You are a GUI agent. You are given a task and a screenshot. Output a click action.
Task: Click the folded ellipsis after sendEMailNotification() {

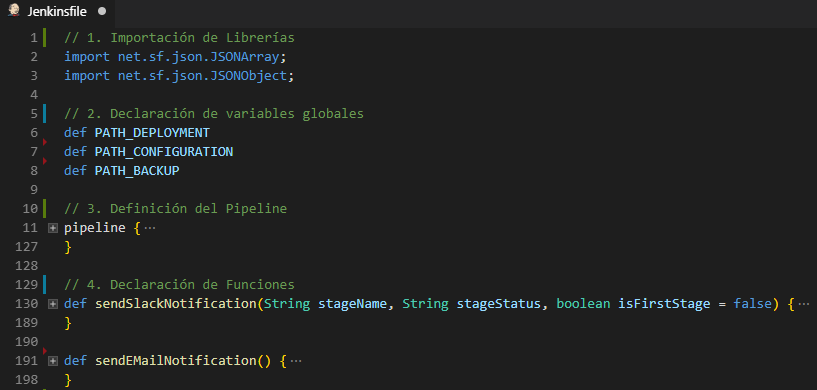(x=296, y=361)
